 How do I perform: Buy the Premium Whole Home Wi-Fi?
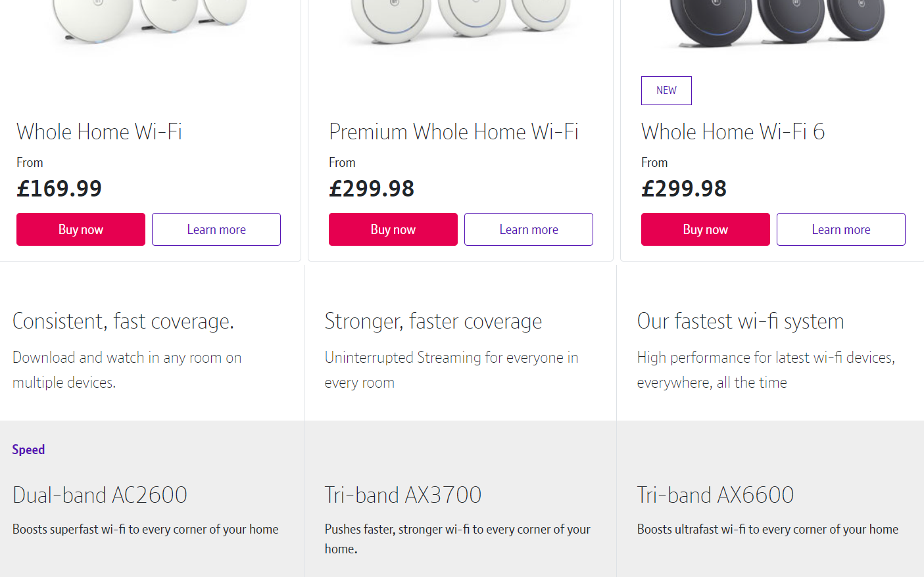393,229
